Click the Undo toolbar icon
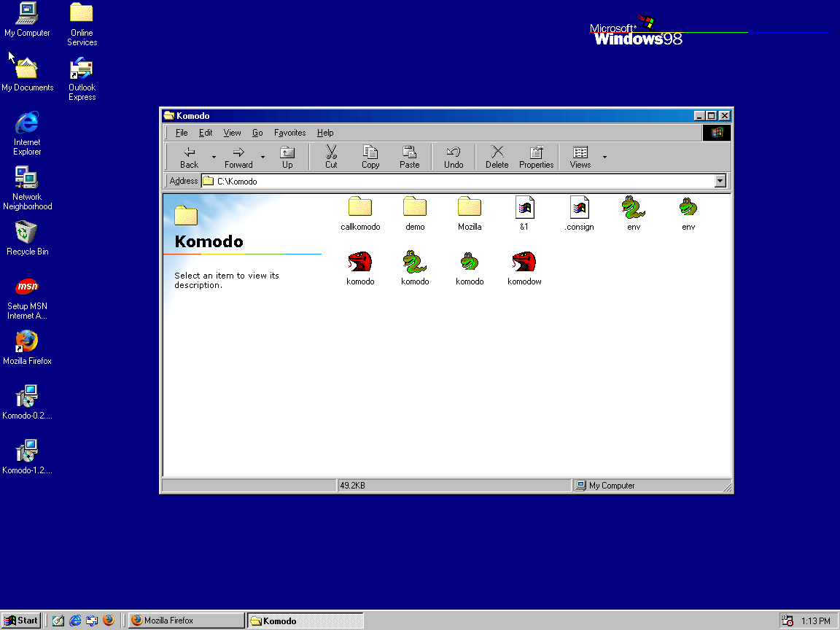840x630 pixels. (x=454, y=152)
